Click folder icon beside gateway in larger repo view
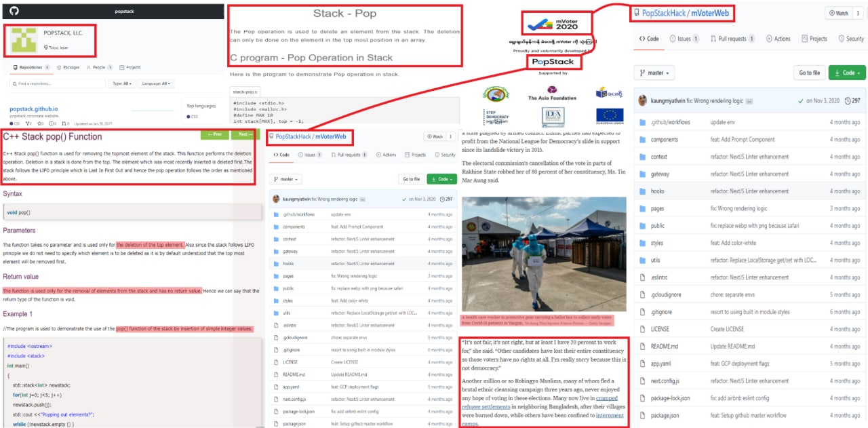The width and height of the screenshot is (868, 428). tap(644, 174)
